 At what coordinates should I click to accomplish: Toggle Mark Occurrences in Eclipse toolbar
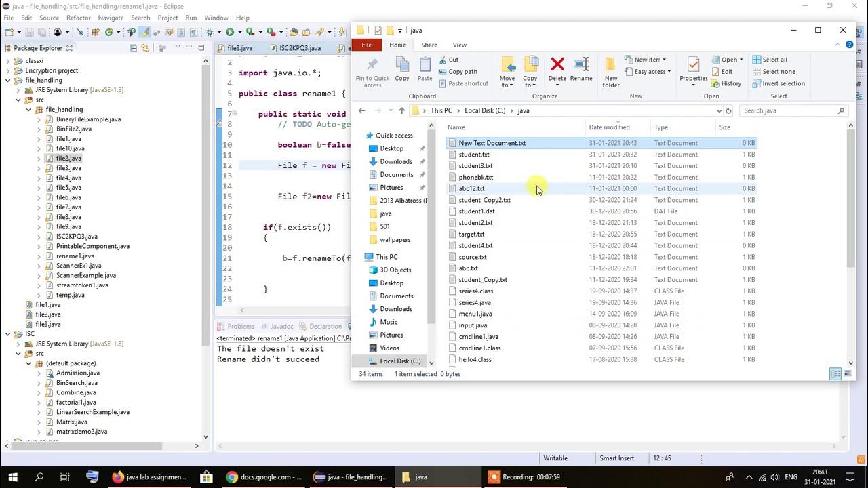[143, 32]
